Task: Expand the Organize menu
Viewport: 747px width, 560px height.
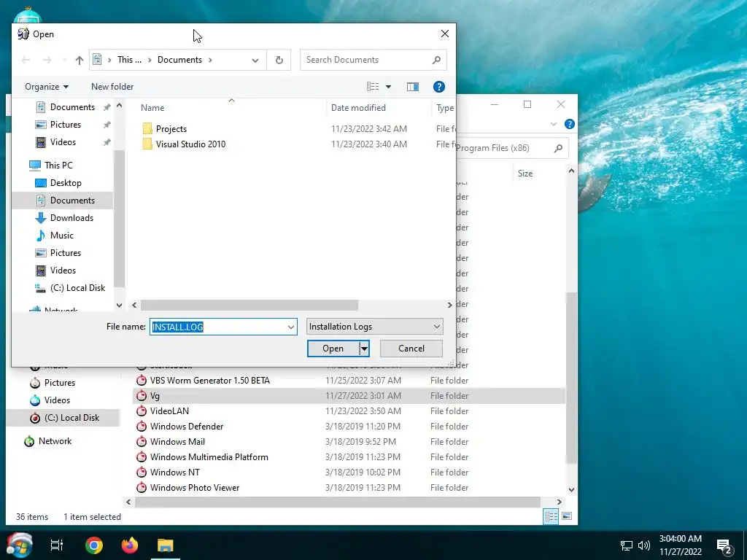Action: (47, 87)
